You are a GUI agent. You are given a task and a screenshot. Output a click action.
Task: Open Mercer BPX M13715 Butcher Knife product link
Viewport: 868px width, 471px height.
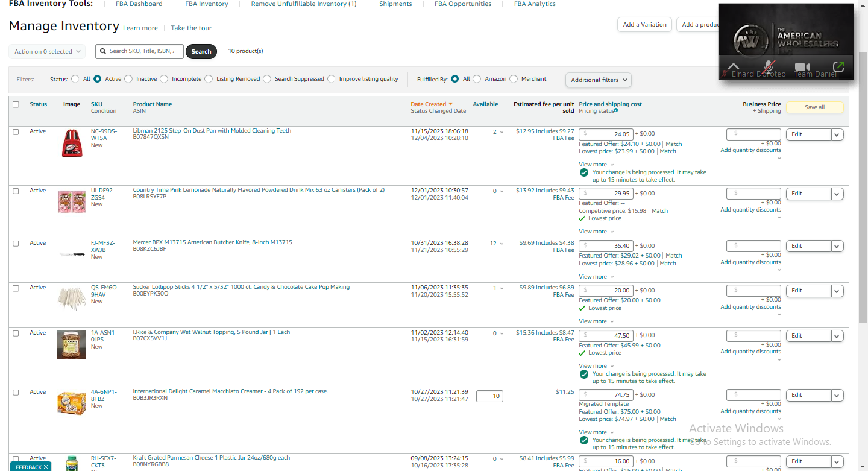212,242
